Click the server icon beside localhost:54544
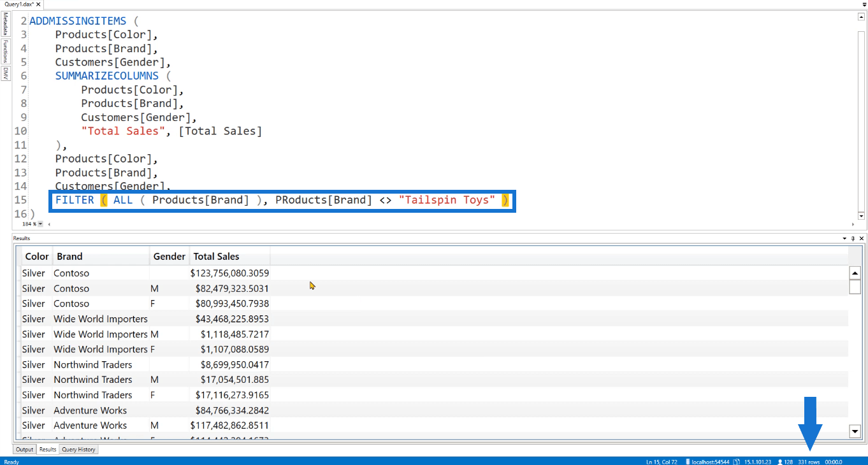The image size is (868, 465). (x=688, y=462)
